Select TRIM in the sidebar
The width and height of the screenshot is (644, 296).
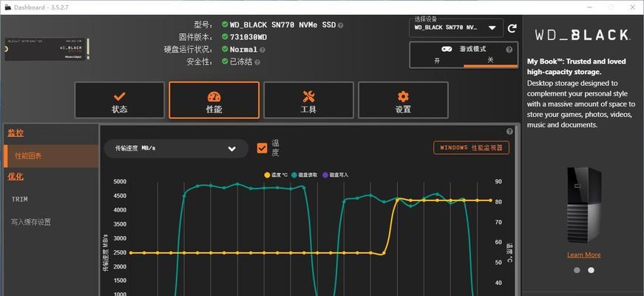pos(19,199)
